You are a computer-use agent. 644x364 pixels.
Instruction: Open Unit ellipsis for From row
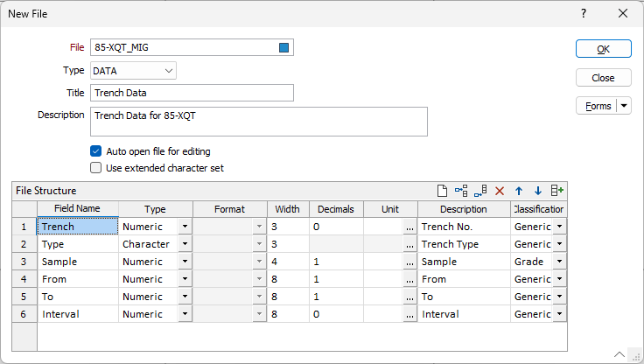coord(409,279)
